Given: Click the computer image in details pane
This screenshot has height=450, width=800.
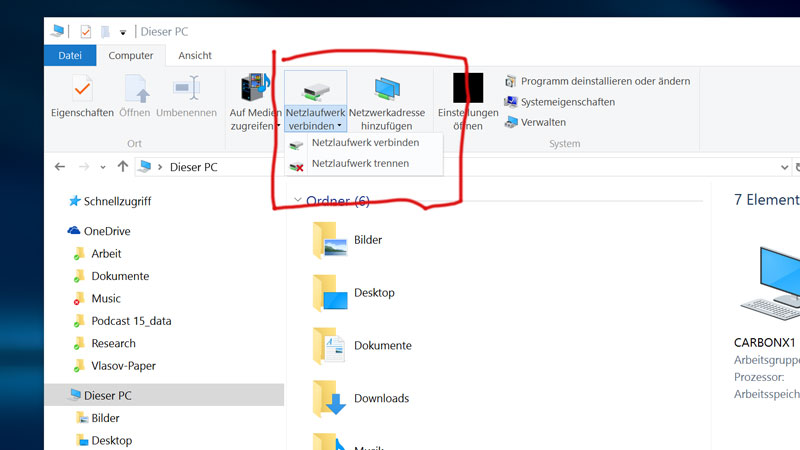Looking at the screenshot, I should point(770,283).
